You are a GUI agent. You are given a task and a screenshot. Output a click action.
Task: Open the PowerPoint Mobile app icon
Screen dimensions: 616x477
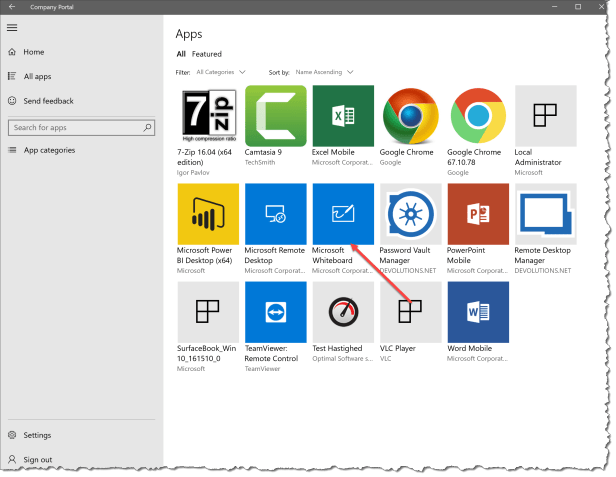478,214
